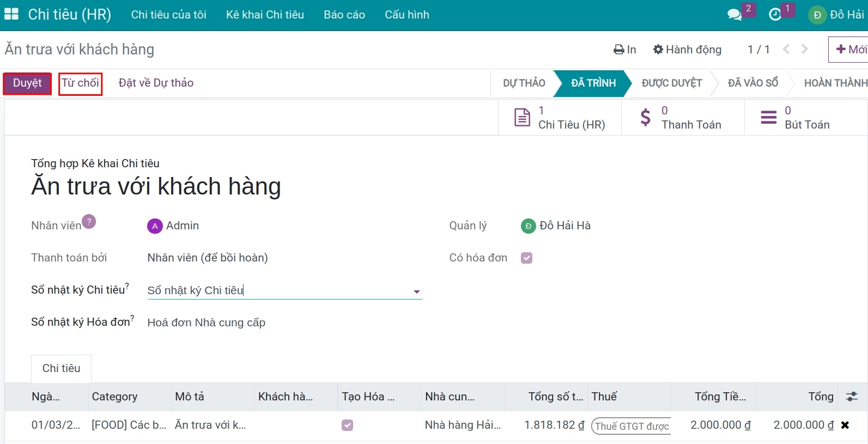Open Chi tiêu của tôi menu

tap(169, 15)
